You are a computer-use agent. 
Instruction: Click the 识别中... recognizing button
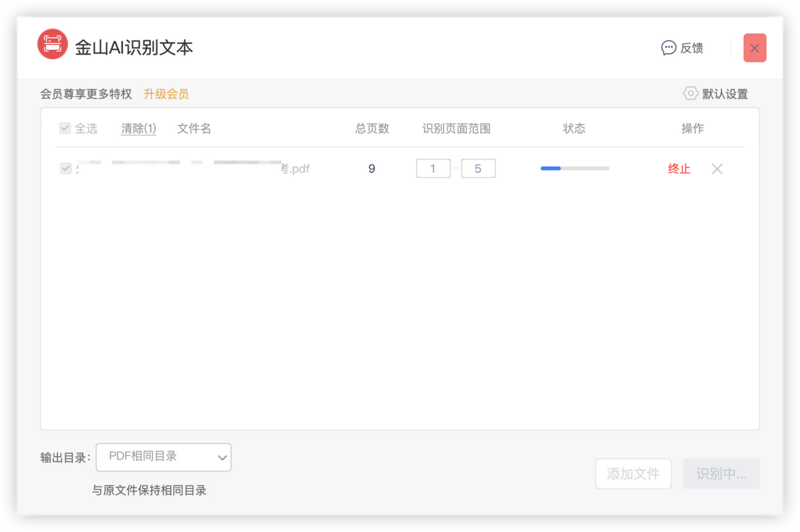click(x=721, y=474)
